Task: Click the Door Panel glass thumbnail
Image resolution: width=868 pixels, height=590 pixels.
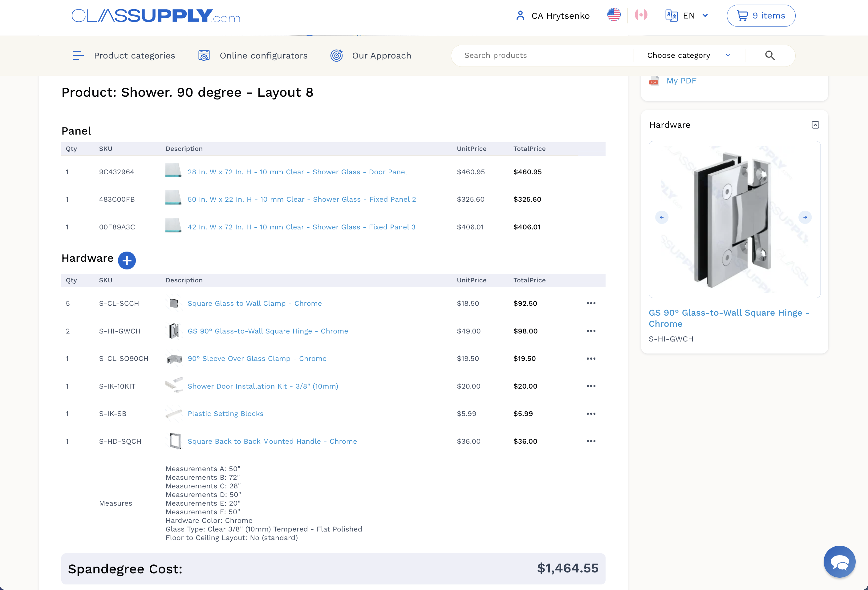Action: pos(173,170)
